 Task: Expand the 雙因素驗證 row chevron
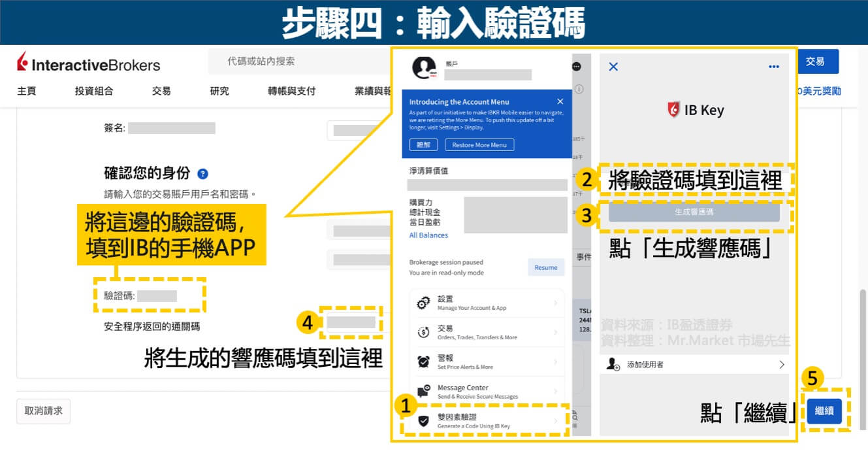[x=556, y=421]
